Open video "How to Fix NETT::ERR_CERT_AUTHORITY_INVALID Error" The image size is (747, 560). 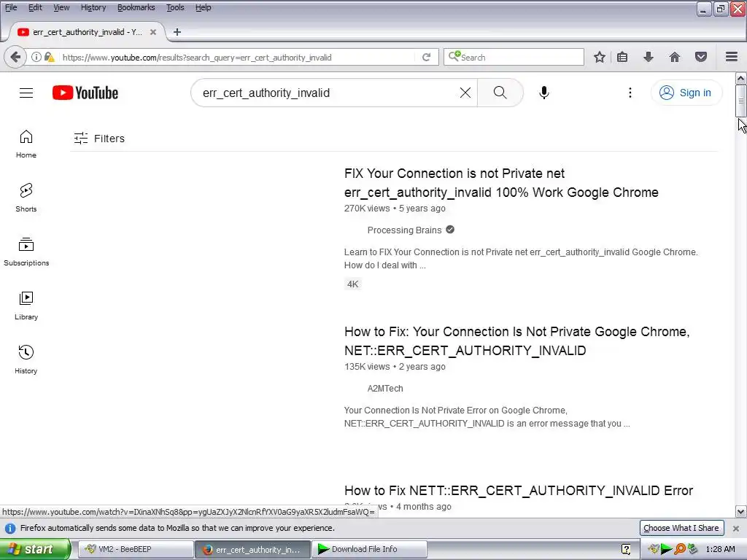click(519, 491)
